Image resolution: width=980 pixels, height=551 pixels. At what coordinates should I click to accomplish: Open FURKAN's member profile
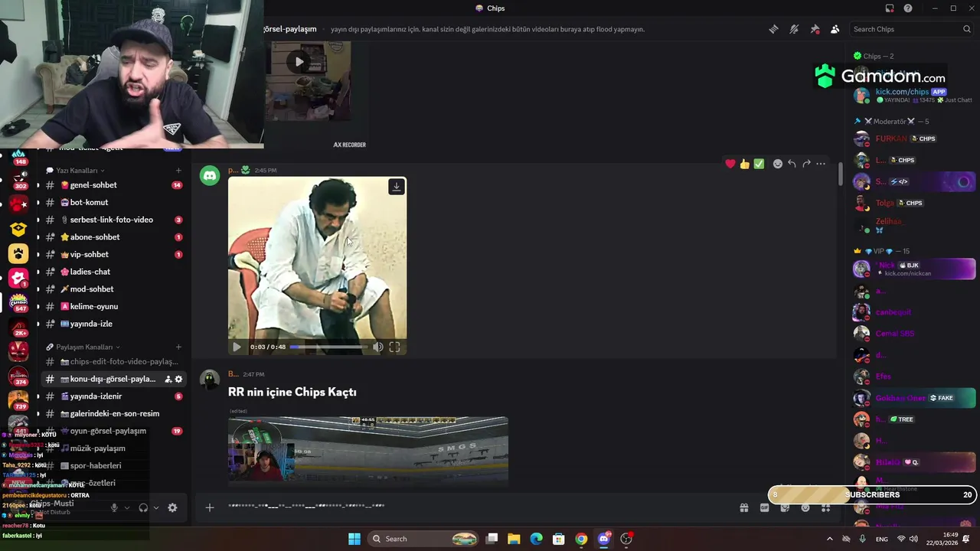(x=914, y=139)
